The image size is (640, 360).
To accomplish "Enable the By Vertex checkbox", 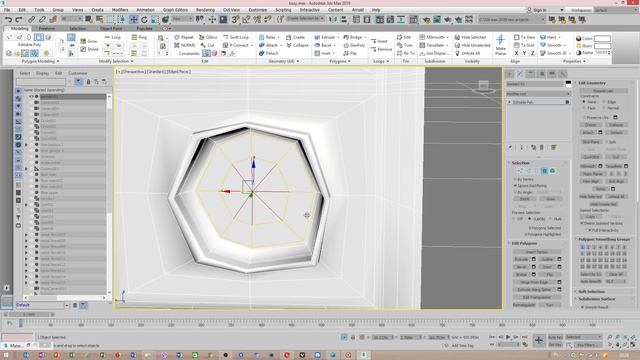I will pyautogui.click(x=515, y=179).
